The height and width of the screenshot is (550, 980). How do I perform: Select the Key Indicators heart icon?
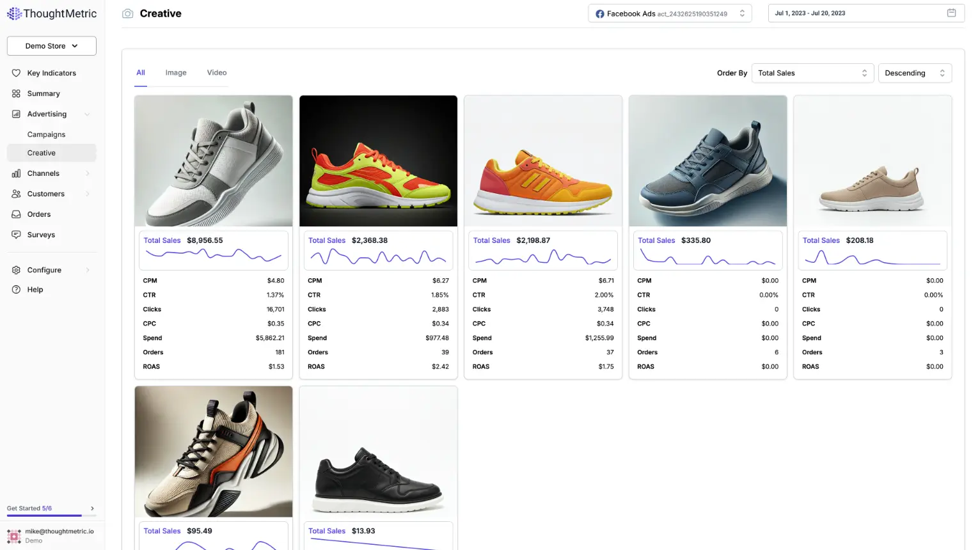[17, 73]
